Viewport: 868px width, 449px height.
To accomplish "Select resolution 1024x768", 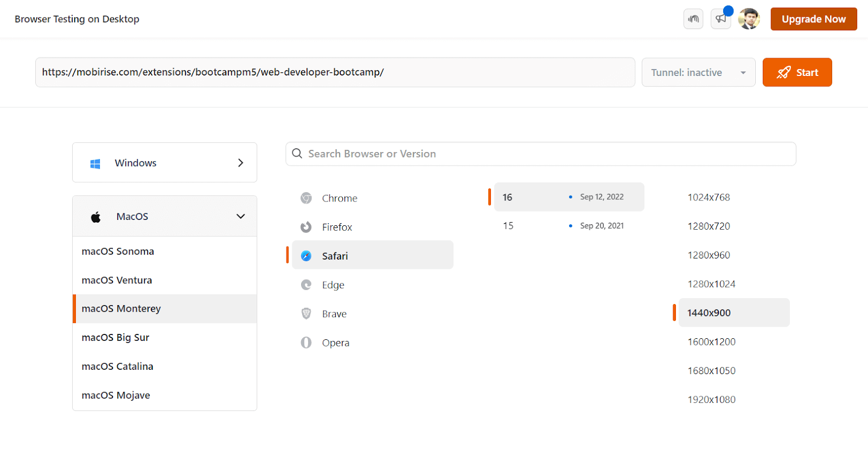I will (709, 197).
